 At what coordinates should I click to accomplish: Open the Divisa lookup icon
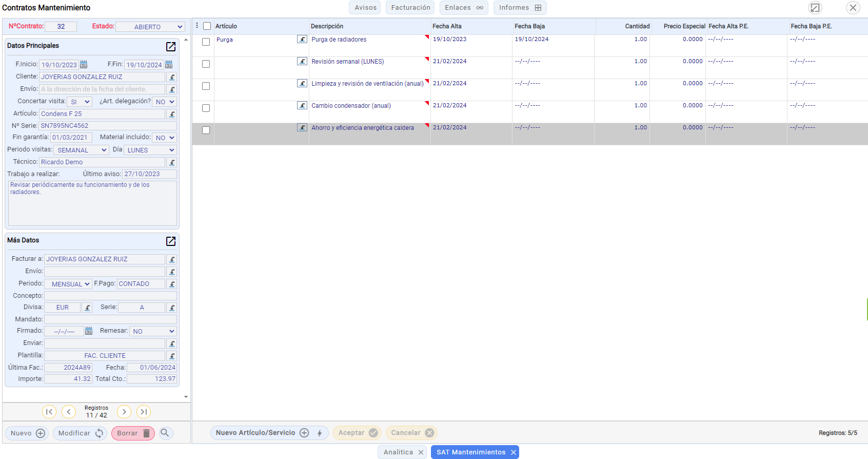87,308
